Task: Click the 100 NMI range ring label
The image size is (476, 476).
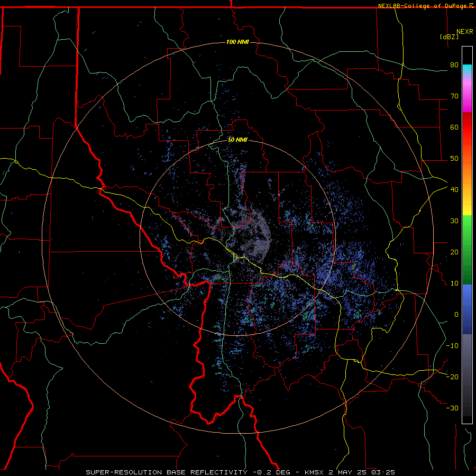Action: tap(237, 42)
